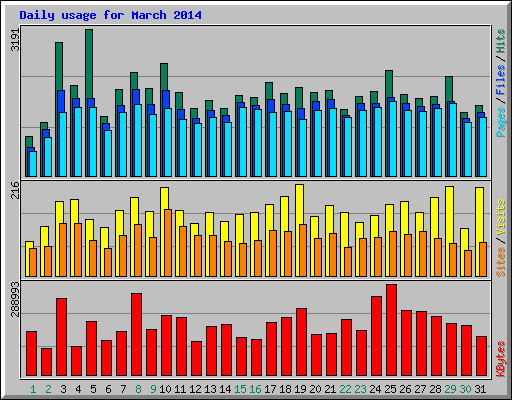This screenshot has width=512, height=400.
Task: Select the red KBytes bar for day 31
Action: tap(481, 356)
